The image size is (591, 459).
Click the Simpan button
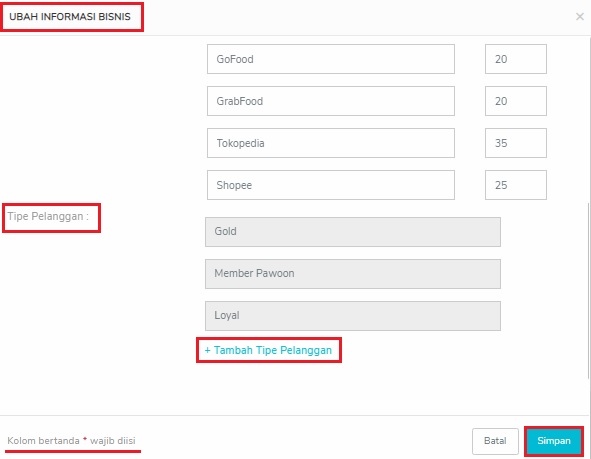pos(554,441)
